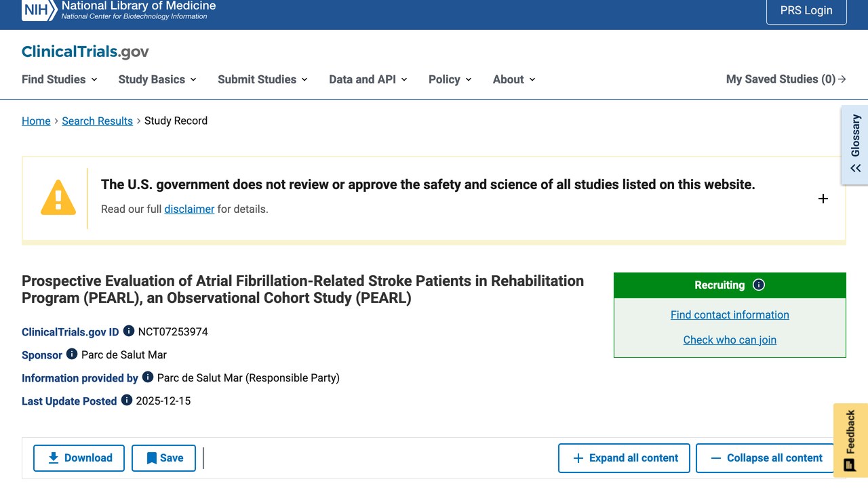Click the last update date 2025-12-15
This screenshot has height=488, width=868.
(163, 401)
